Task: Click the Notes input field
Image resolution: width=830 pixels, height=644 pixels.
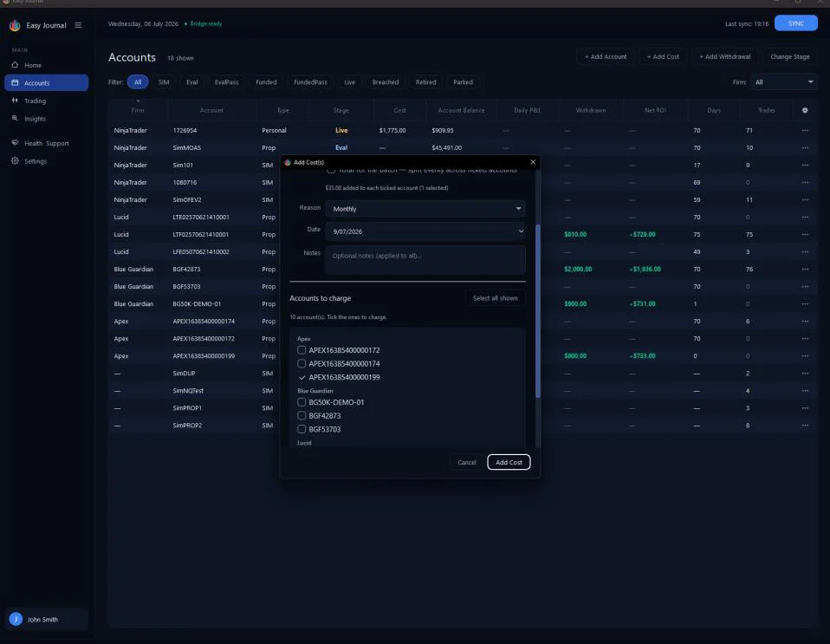Action: (425, 259)
